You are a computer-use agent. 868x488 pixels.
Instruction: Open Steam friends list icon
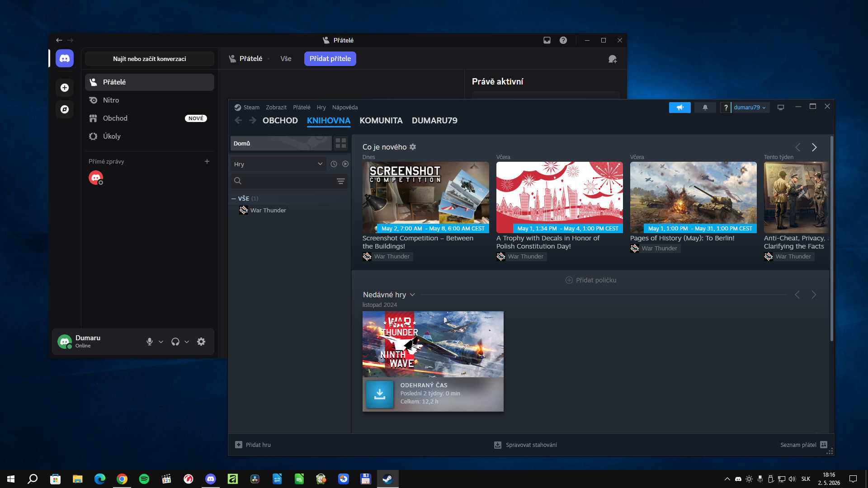[824, 445]
